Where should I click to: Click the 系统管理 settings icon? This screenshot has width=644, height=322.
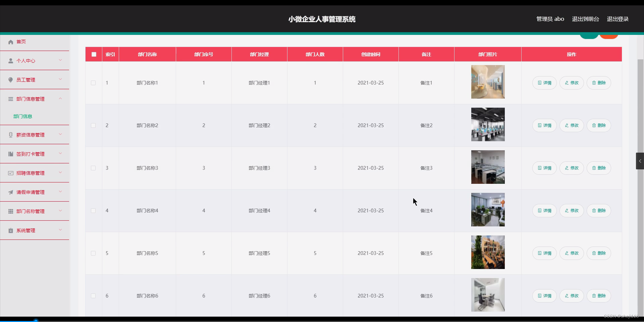click(10, 230)
